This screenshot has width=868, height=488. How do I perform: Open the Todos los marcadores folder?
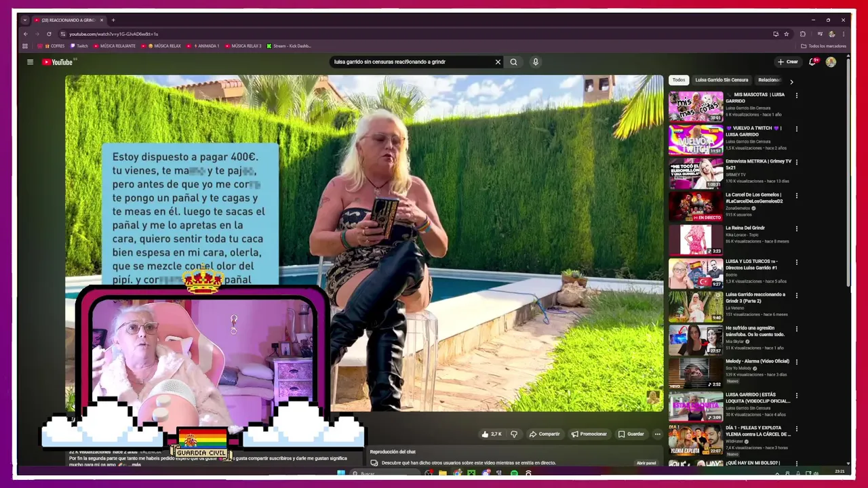824,46
